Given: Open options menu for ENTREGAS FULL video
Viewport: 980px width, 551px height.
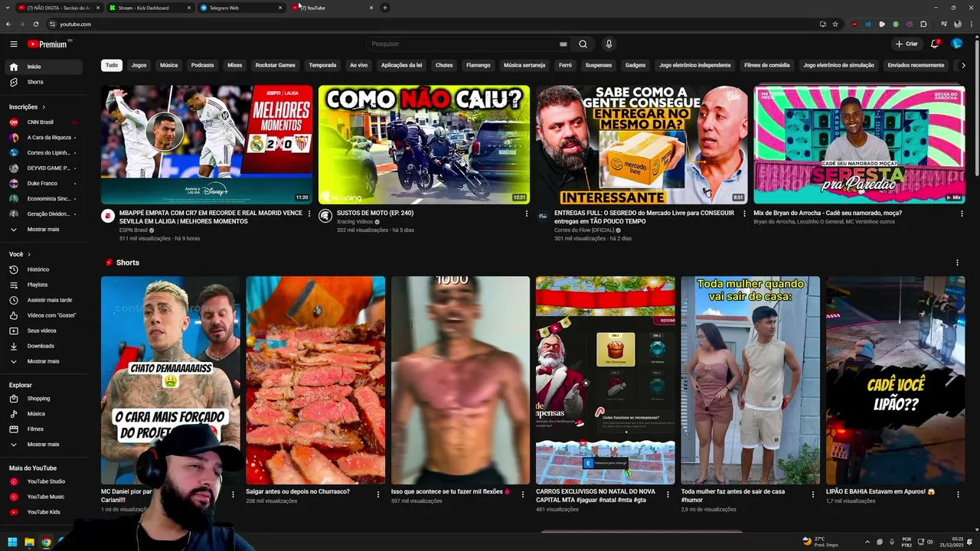Looking at the screenshot, I should tap(744, 214).
